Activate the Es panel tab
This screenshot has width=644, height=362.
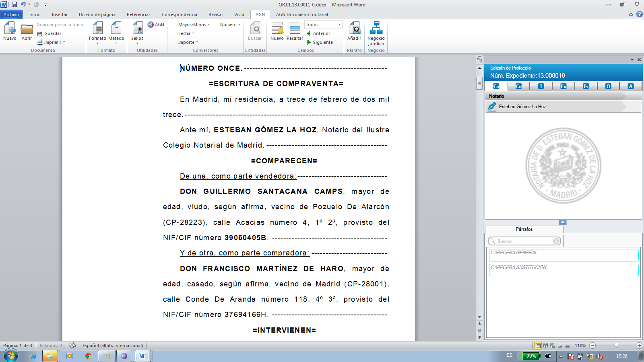click(x=586, y=86)
